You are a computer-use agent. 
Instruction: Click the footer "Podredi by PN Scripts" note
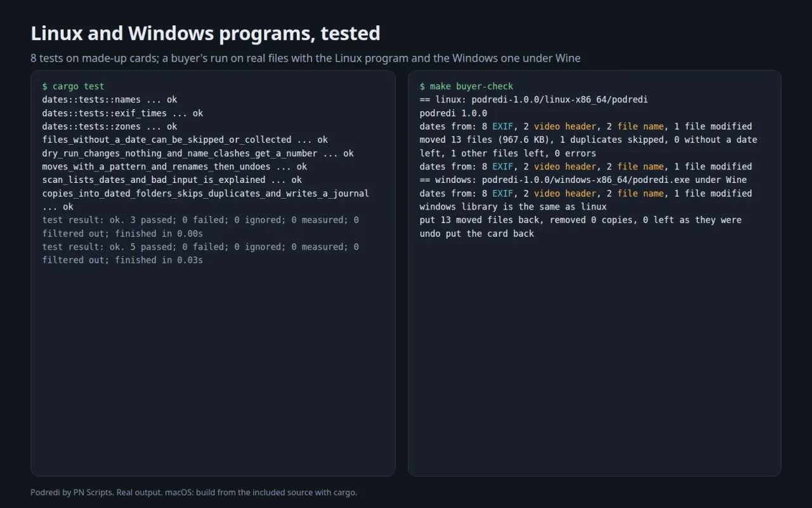[x=193, y=492]
